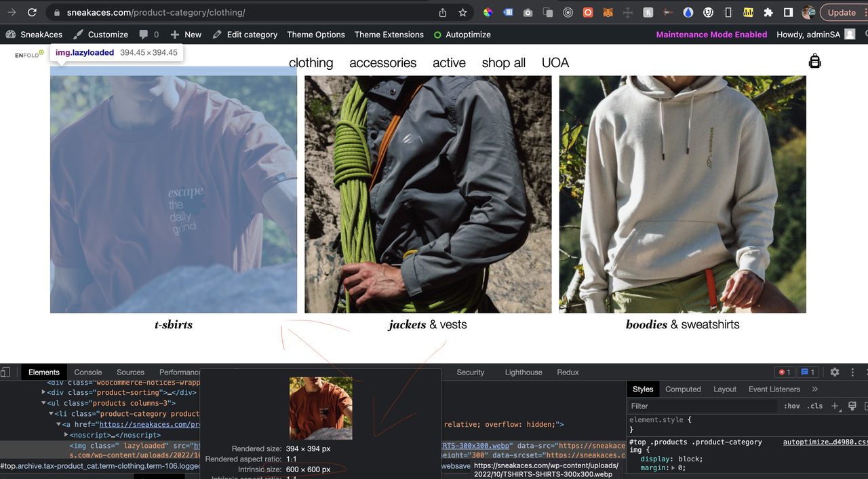Open the UOA menu link

click(555, 62)
